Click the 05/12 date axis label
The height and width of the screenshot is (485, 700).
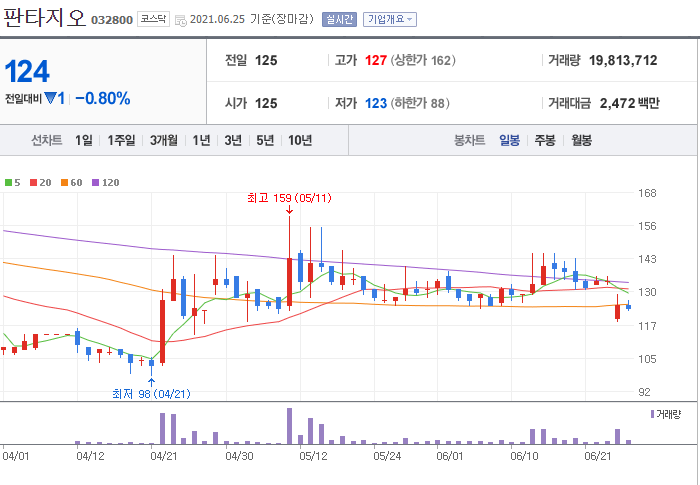tap(313, 456)
